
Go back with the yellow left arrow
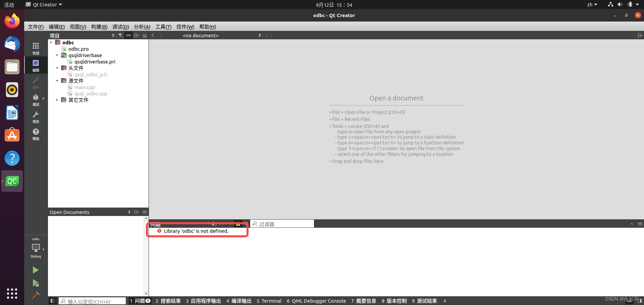[153, 35]
